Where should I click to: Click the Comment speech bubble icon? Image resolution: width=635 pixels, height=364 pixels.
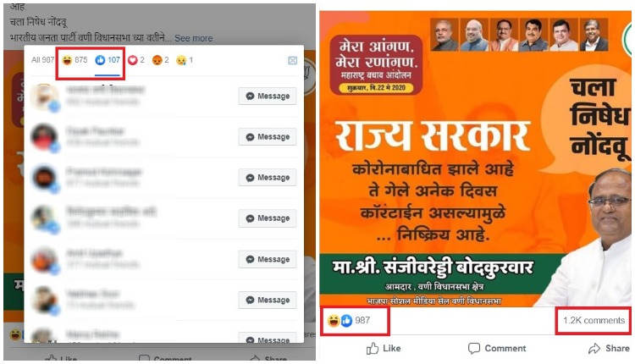tap(474, 348)
